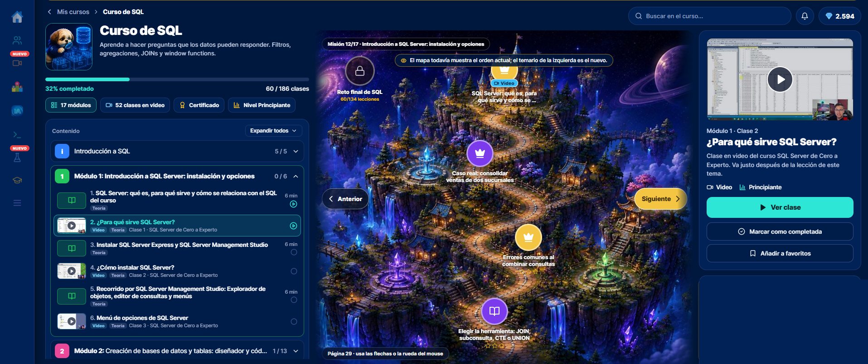Screen dimensions: 868x364
Task: Play the video preview thumbnail in right panel
Action: point(780,79)
